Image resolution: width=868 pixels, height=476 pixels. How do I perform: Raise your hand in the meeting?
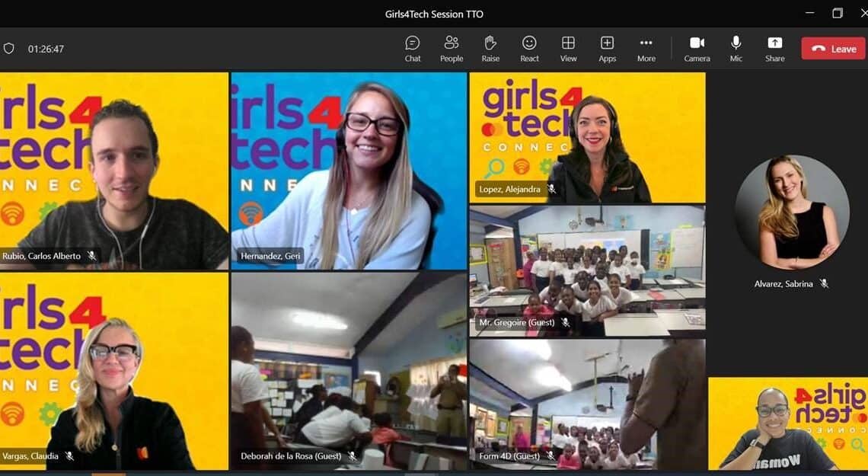coord(490,49)
